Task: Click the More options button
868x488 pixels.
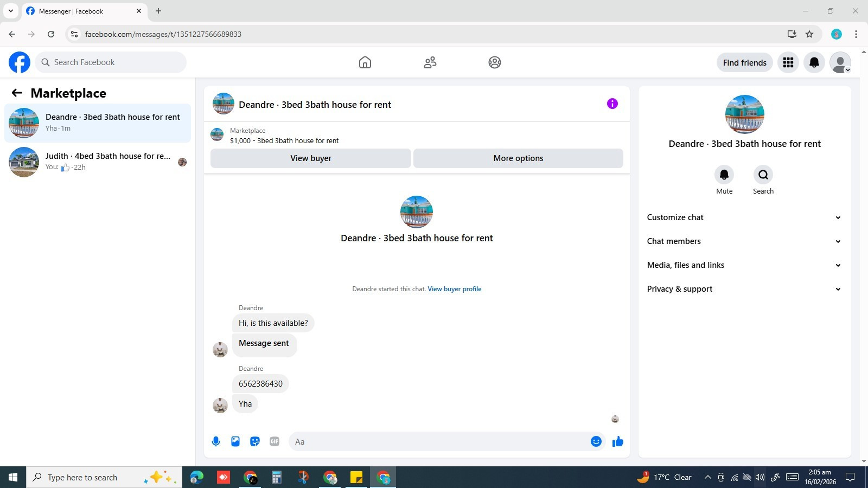Action: point(518,158)
